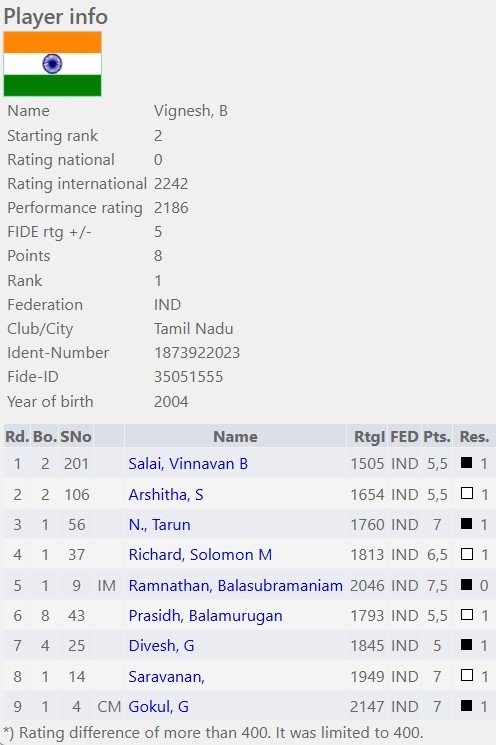The width and height of the screenshot is (496, 745).
Task: Click the black piece icon in round 9
Action: click(467, 705)
